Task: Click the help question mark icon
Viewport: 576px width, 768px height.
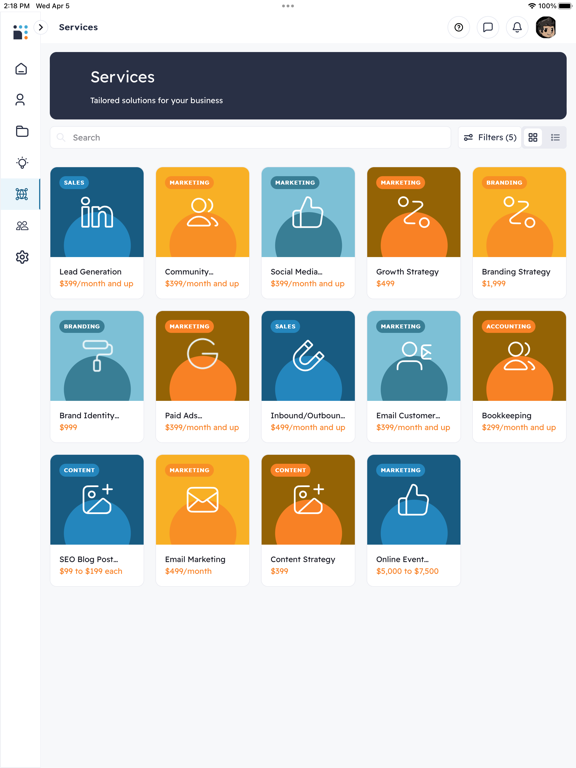Action: [x=458, y=27]
